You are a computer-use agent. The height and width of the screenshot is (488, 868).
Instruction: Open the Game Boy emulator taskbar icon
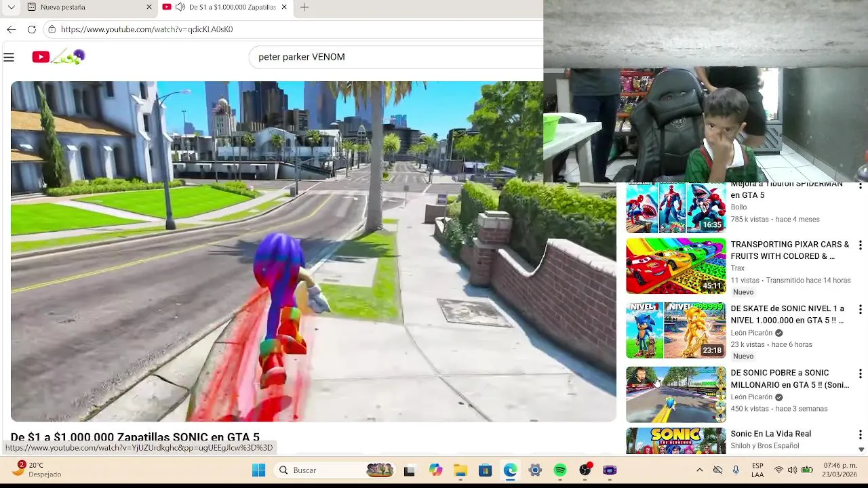click(610, 470)
